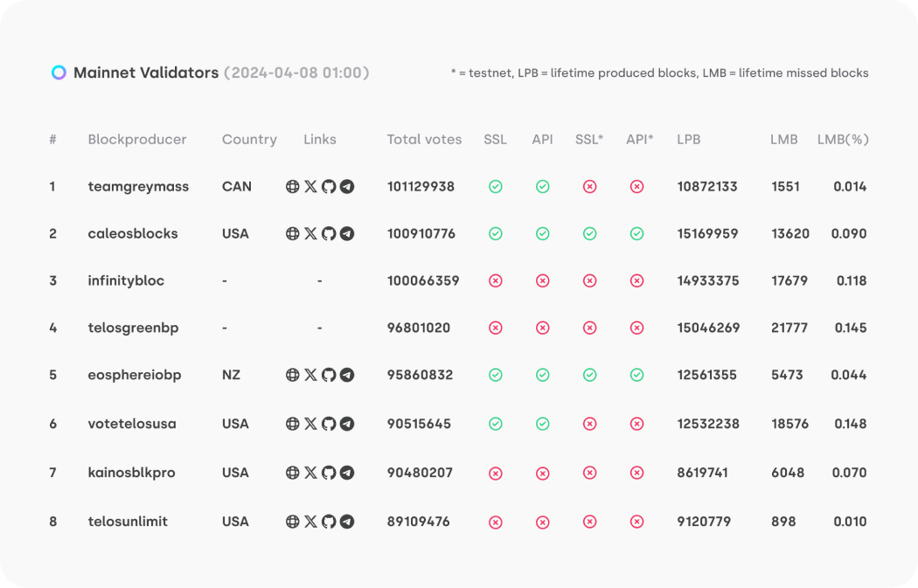Open the teamgreymass blockproducer name
This screenshot has width=918, height=588.
click(138, 186)
